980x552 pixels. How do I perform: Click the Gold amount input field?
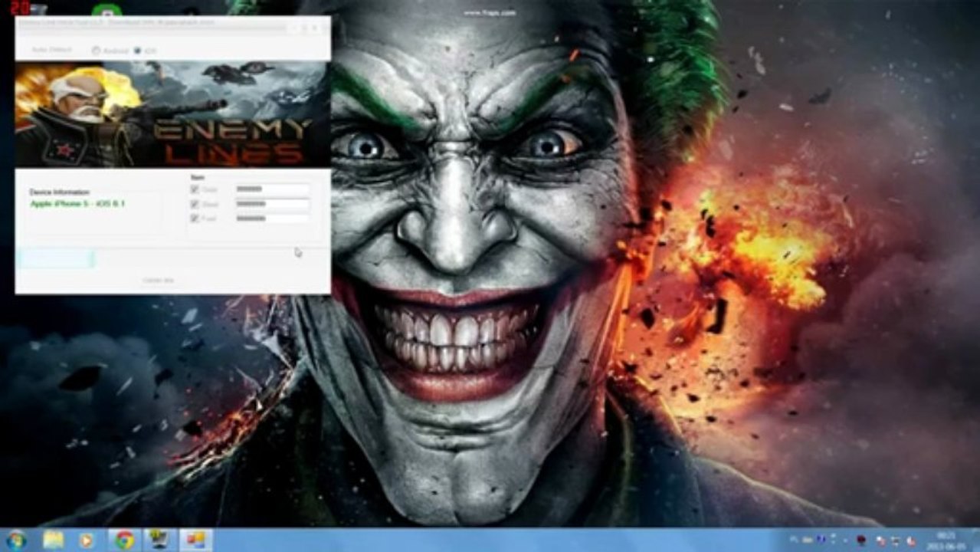272,189
